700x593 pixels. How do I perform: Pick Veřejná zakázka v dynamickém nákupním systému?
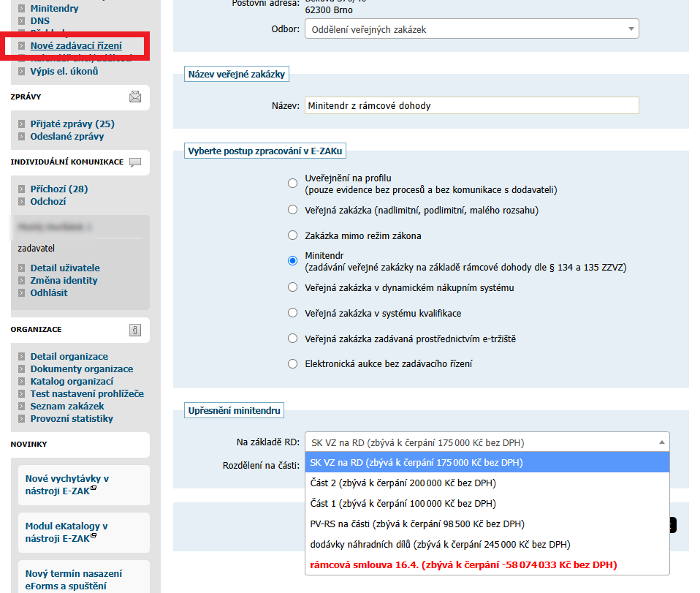click(x=292, y=287)
